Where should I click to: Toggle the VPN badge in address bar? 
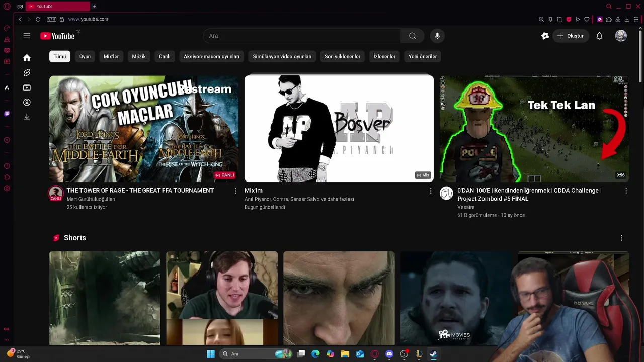coord(51,19)
